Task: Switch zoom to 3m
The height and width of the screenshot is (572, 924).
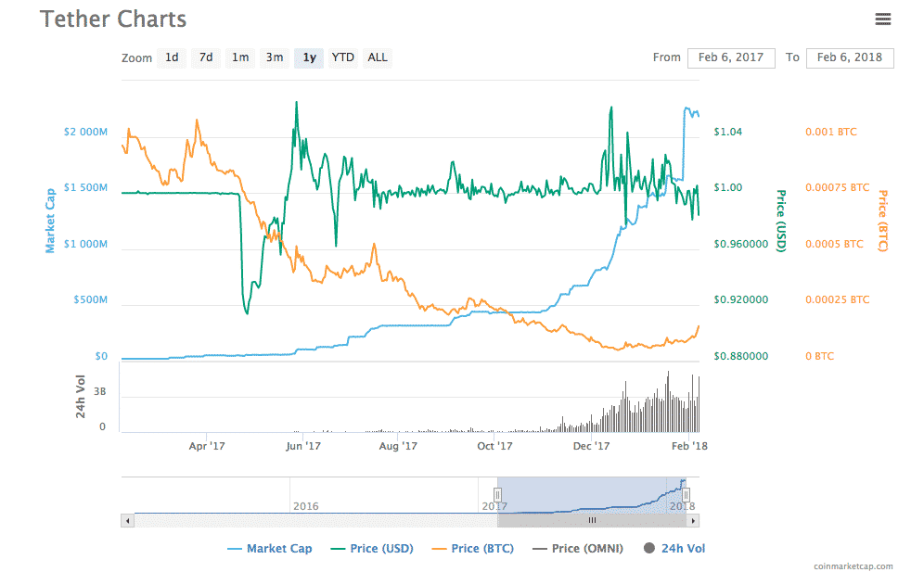Action: (x=275, y=57)
